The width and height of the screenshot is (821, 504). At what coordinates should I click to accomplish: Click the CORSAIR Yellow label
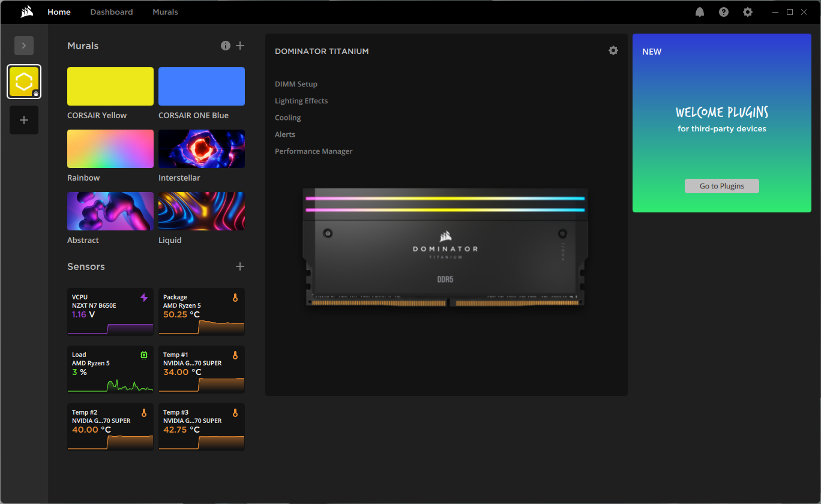tap(97, 115)
